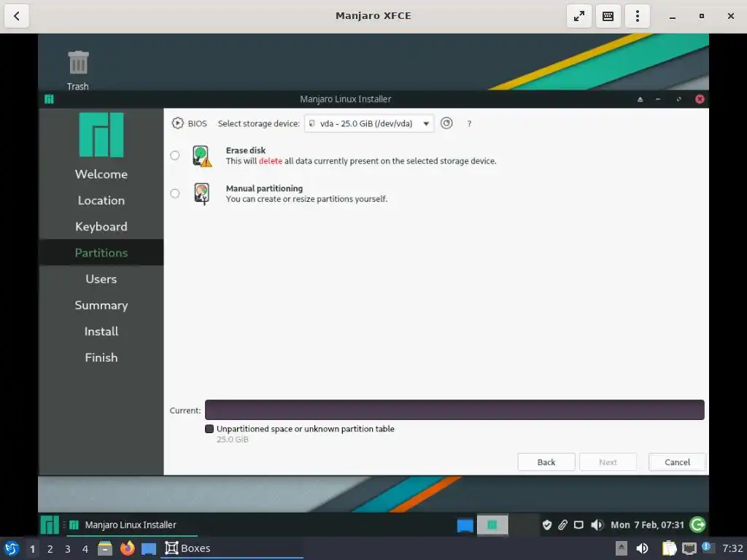This screenshot has width=747, height=560.
Task: Click the Erase disk drive icon
Action: coord(202,156)
